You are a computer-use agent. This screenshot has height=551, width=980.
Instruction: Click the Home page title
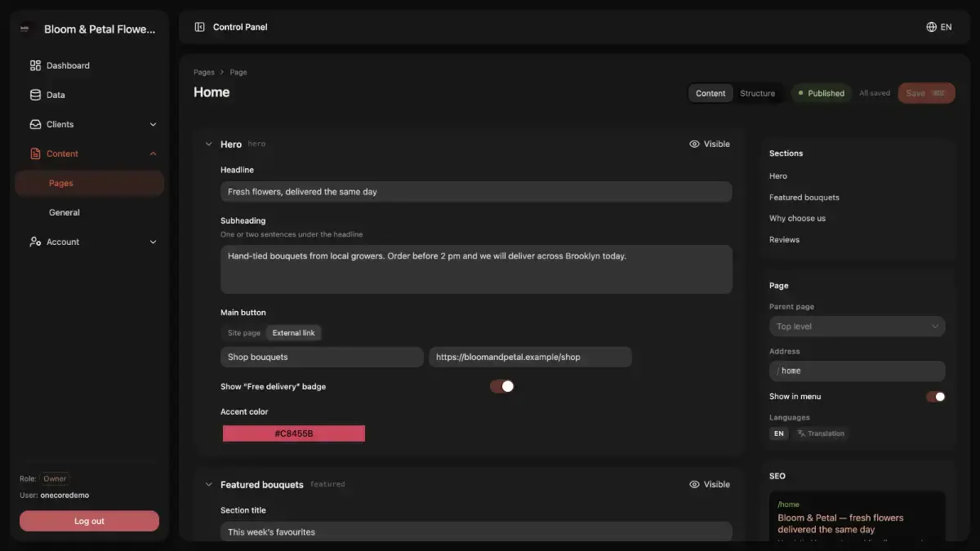[x=212, y=92]
